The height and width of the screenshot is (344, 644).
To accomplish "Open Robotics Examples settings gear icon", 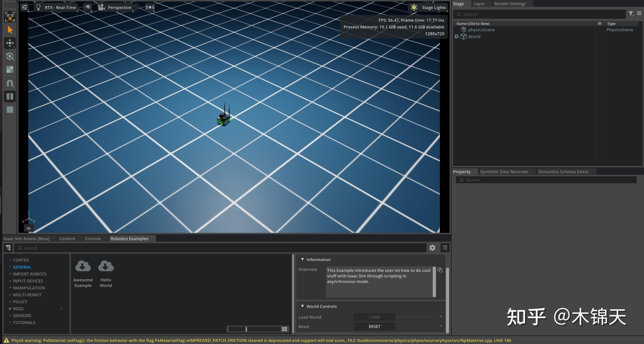I will (432, 248).
